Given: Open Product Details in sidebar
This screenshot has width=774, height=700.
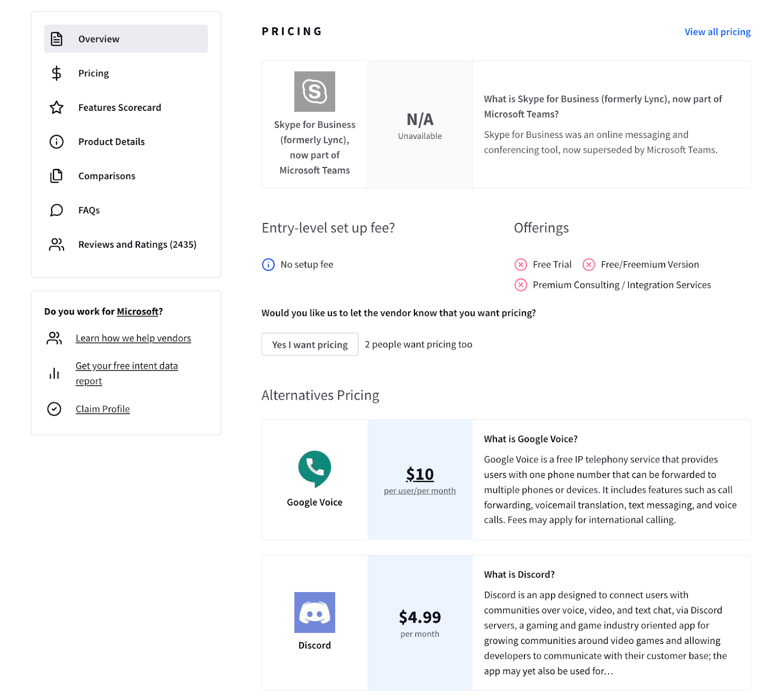Looking at the screenshot, I should (x=126, y=142).
